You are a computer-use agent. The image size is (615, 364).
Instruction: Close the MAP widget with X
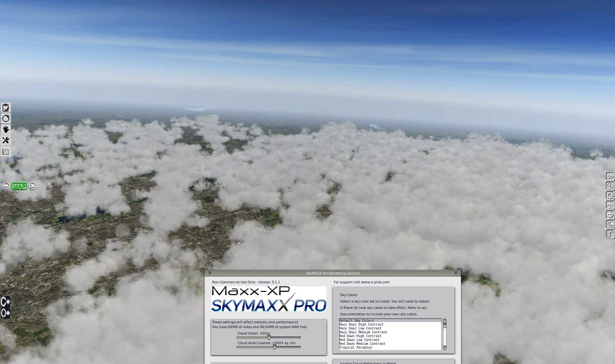click(x=33, y=186)
